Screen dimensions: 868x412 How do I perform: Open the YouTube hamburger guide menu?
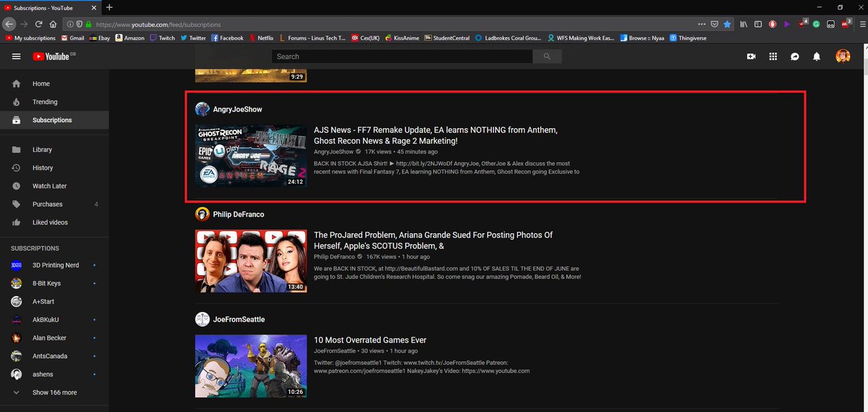(x=17, y=56)
